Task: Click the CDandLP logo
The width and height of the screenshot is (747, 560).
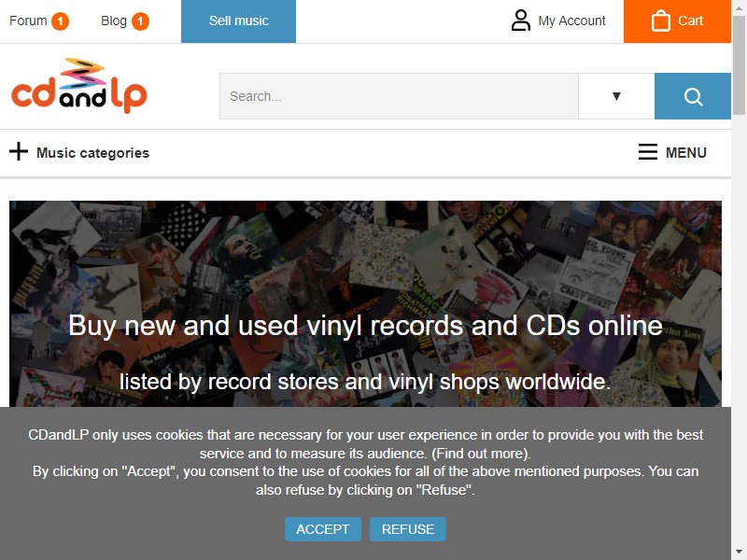Action: [79, 86]
